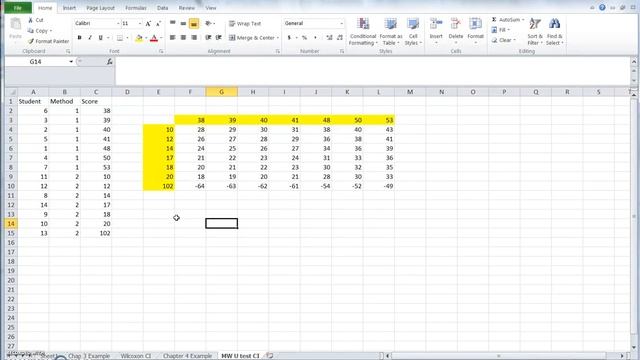Switch to the Data tab

162,8
